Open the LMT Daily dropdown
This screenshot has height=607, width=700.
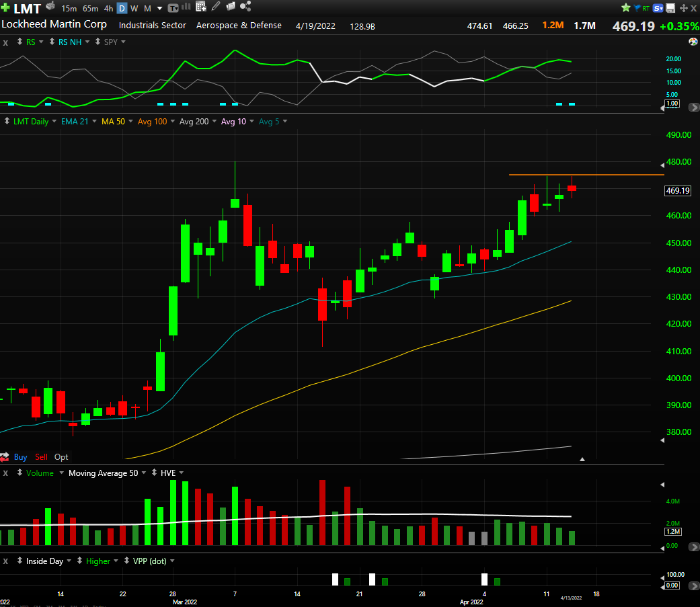point(54,122)
